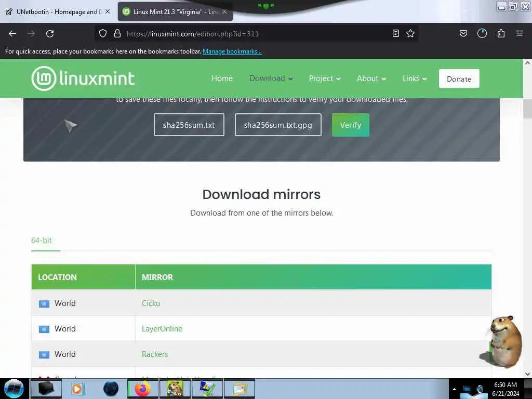Click the Linux Mint logo
Screen dimensions: 532x399
tap(83, 78)
